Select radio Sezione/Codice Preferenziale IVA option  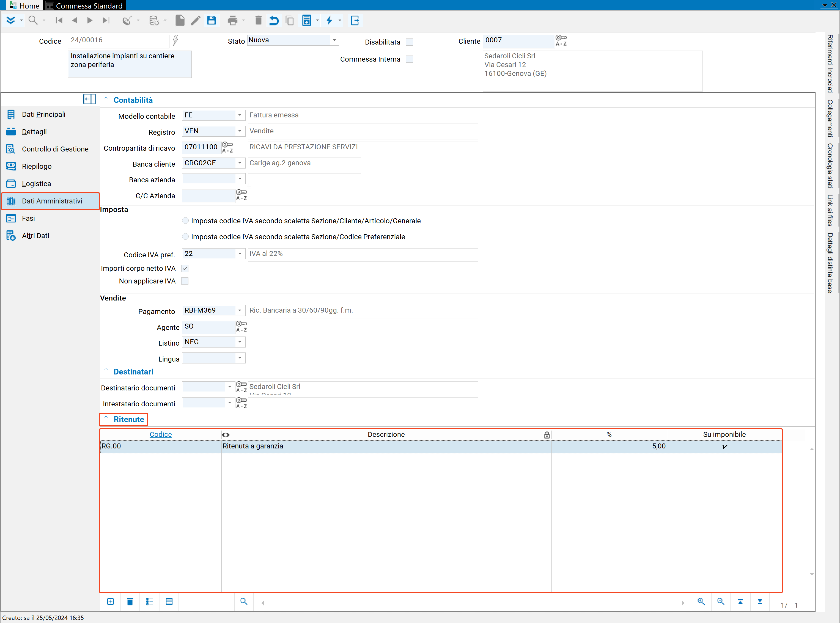[x=185, y=236]
